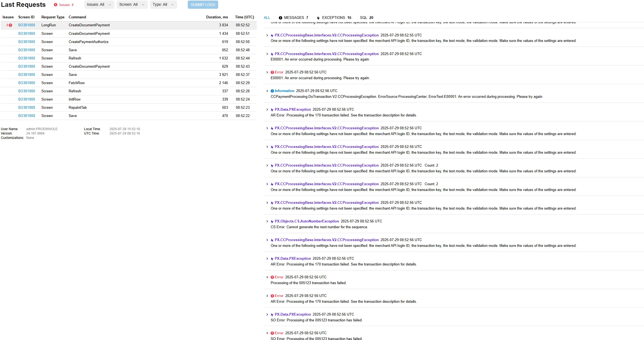This screenshot has height=340, width=644.
Task: Open the Issues: All filter dropdown
Action: point(99,5)
